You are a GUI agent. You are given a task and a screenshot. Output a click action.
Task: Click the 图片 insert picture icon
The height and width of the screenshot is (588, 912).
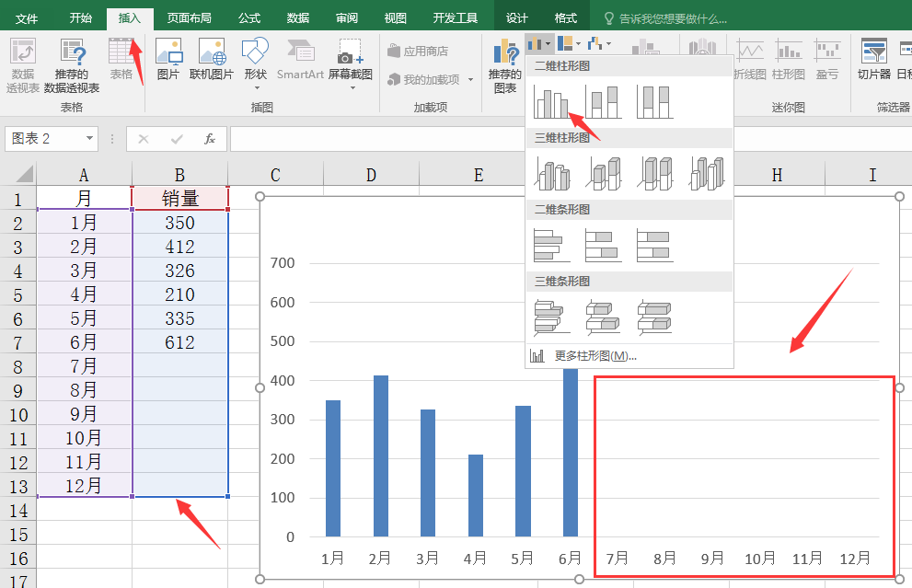[167, 60]
